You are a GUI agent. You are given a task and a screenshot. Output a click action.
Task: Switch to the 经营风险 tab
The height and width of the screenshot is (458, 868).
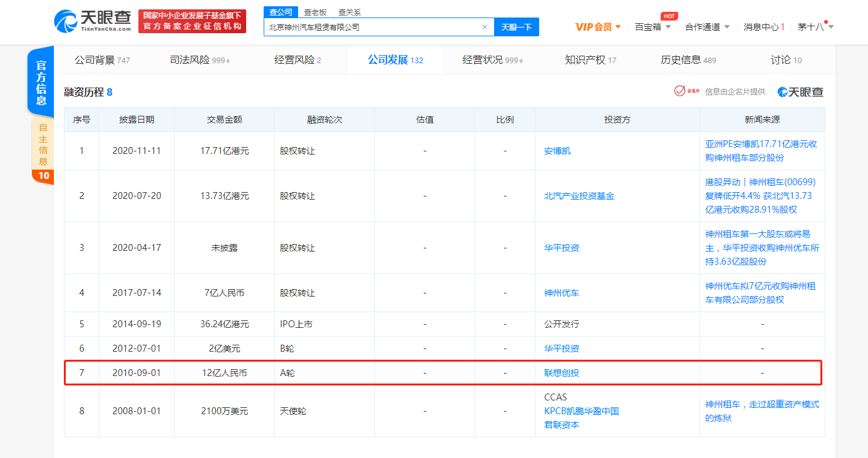[297, 60]
